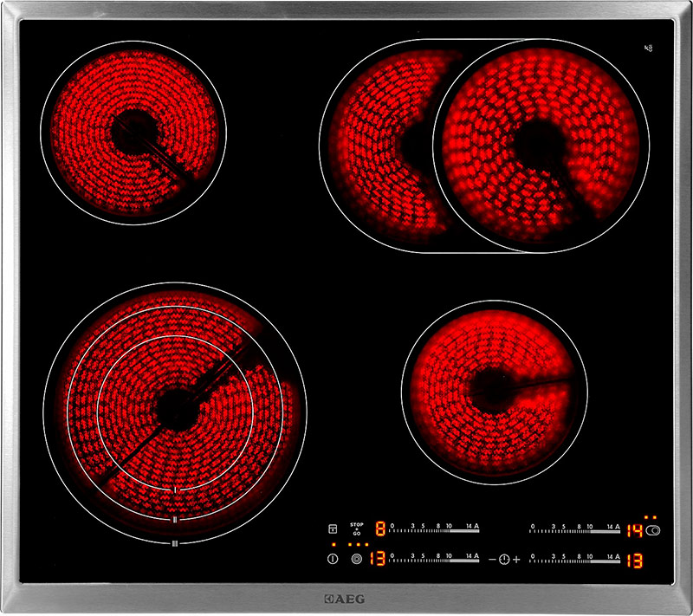Tap the heat slider right of the timer plus
Image resolution: width=693 pixels, height=616 pixels.
pos(575,560)
